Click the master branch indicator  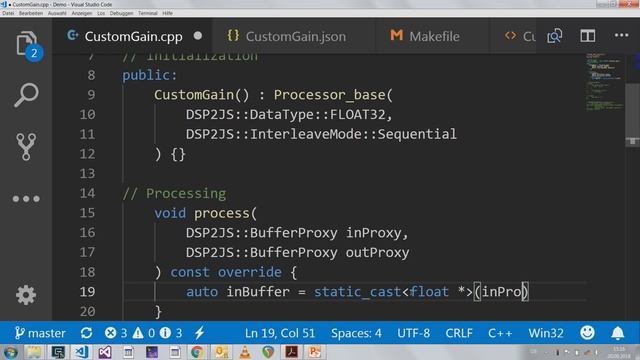[x=40, y=333]
